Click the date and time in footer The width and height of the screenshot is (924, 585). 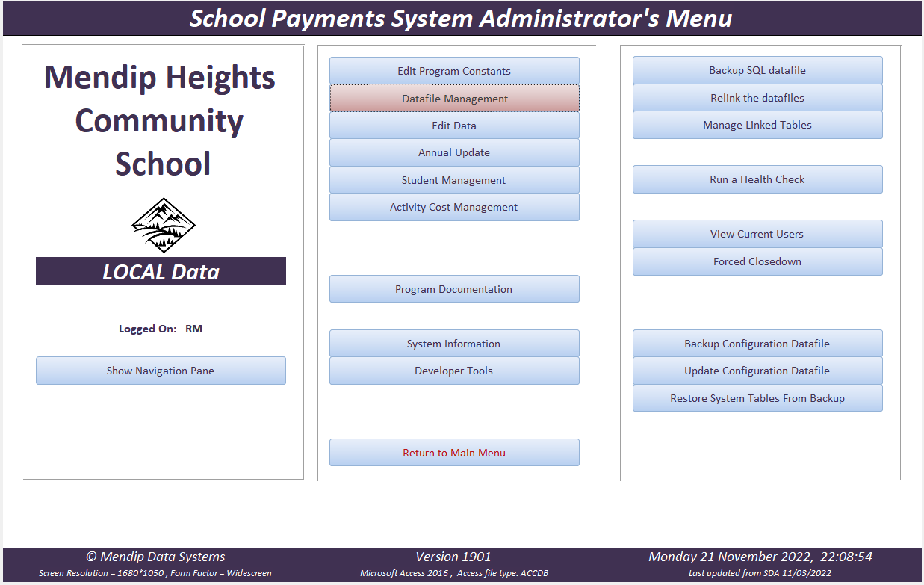point(760,557)
